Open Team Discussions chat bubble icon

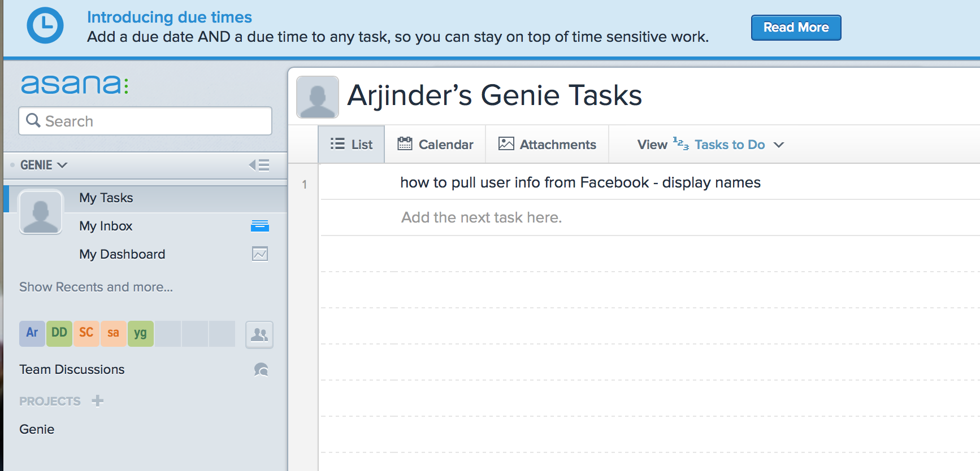coord(261,370)
